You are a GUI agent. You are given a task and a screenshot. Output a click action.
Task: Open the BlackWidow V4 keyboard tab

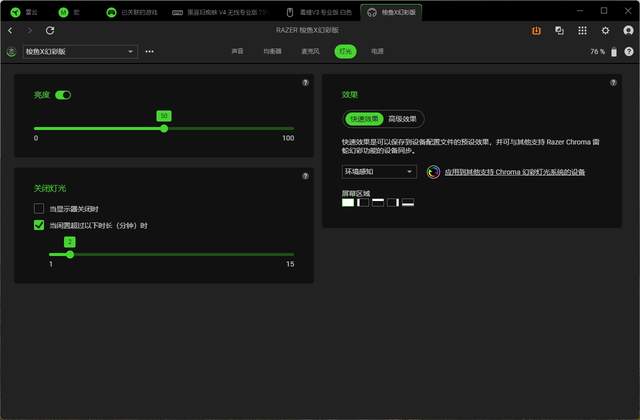(x=219, y=12)
